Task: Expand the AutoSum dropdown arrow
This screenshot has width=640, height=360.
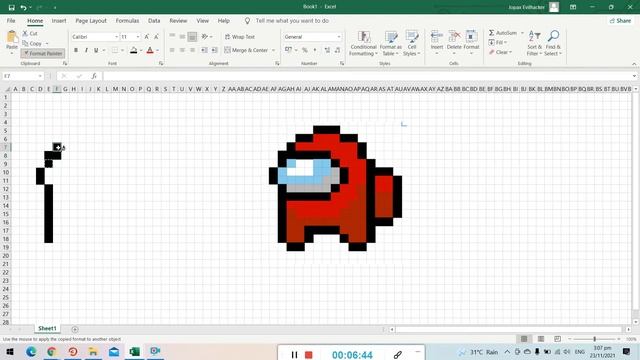Action: pyautogui.click(x=522, y=33)
